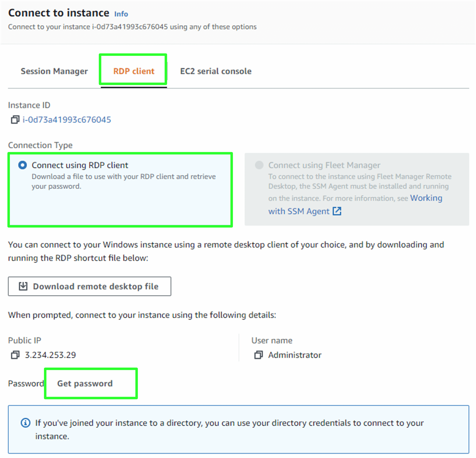
Task: Click the info circle icon in directory notice
Action: (25, 423)
